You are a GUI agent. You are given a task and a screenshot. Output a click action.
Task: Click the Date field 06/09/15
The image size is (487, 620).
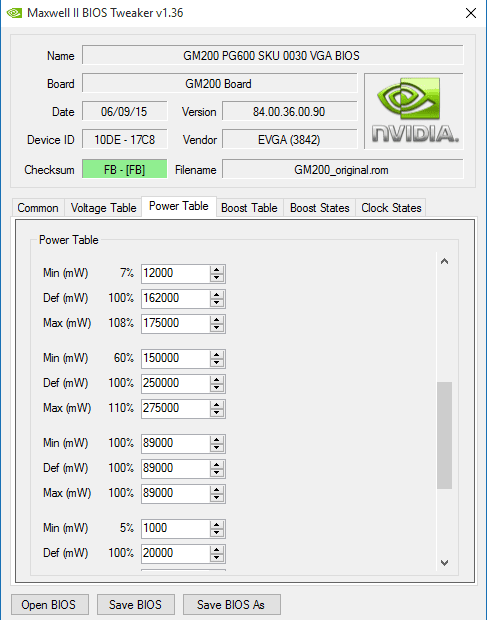125,112
